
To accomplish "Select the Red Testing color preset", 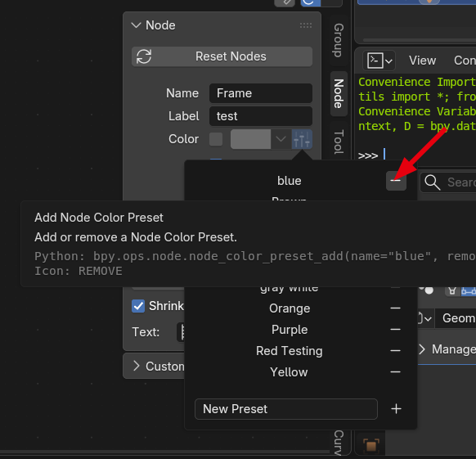I will click(290, 351).
